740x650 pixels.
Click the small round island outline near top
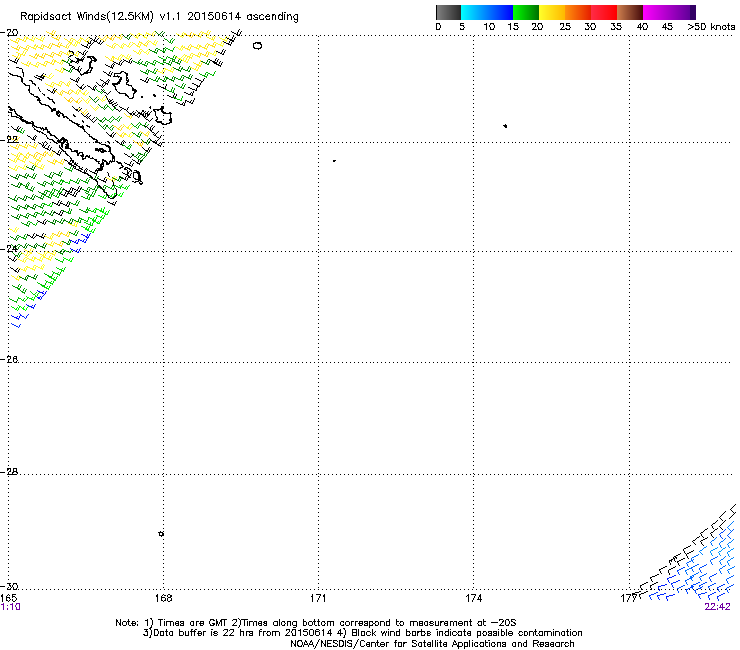click(258, 46)
